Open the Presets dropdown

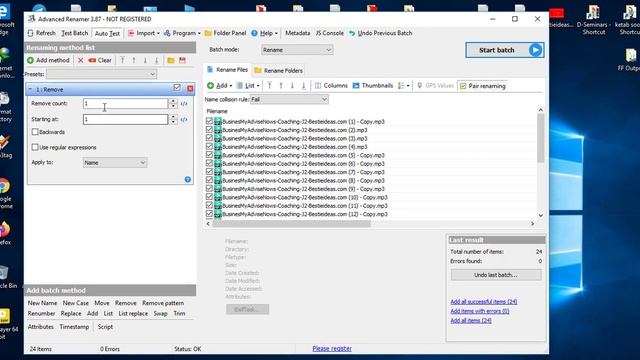[101, 74]
